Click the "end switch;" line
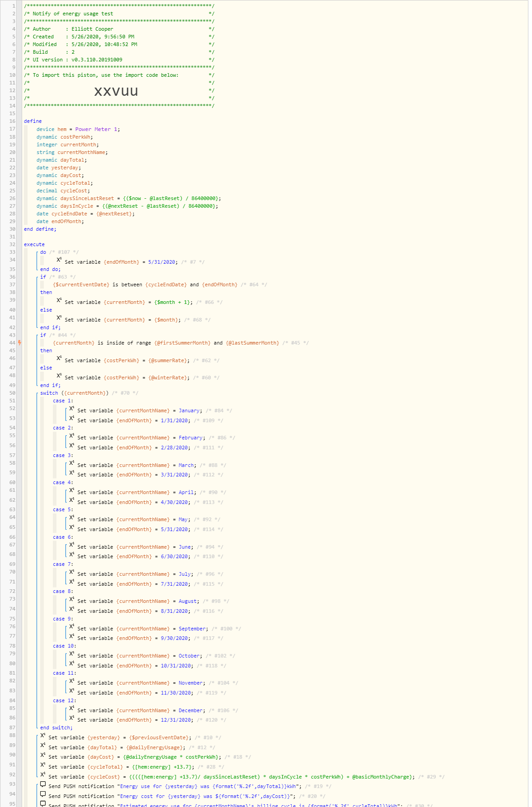Image resolution: width=532 pixels, height=807 pixels. point(56,728)
